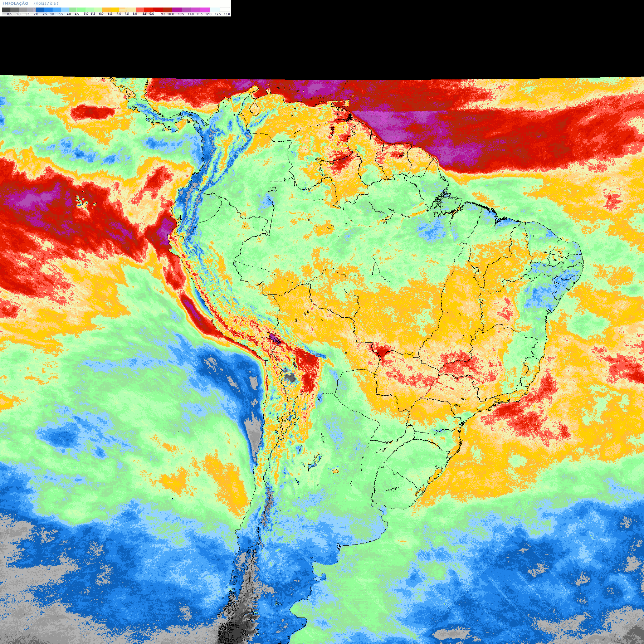Select the light green swatch above 5.0
Viewport: 644px width, 644px height.
[x=81, y=10]
